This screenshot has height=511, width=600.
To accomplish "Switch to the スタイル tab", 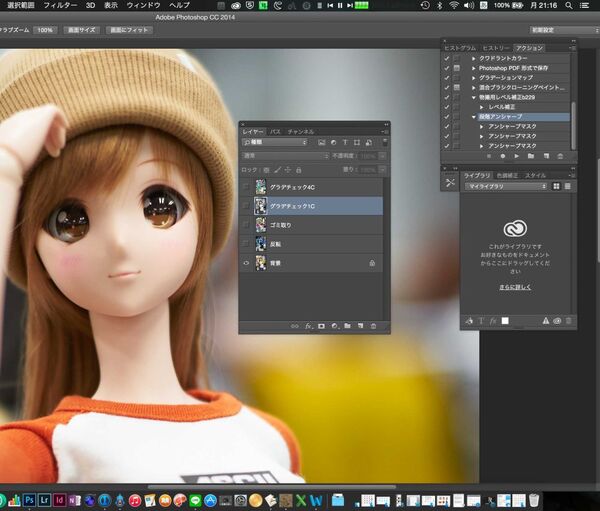I will click(x=535, y=176).
